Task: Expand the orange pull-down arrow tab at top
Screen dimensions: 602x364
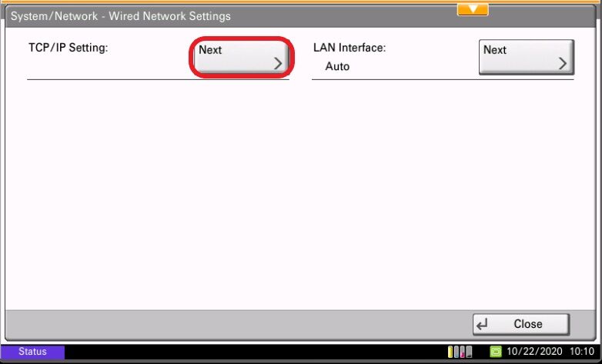Action: tap(473, 9)
